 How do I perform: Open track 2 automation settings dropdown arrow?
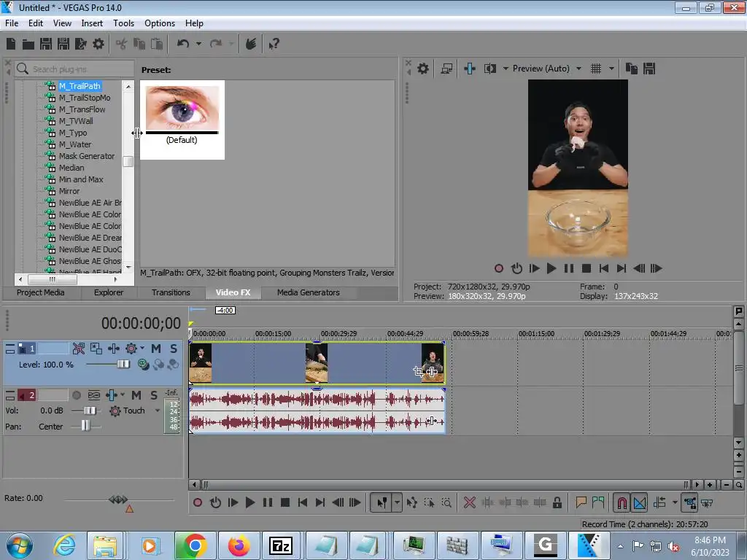tap(123, 395)
